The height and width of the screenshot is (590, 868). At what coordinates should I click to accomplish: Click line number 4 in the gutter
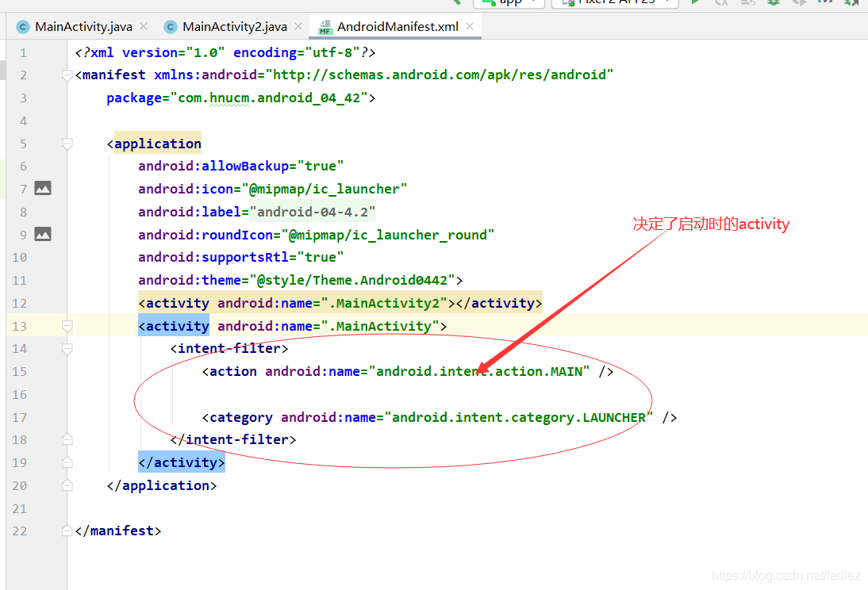click(x=23, y=121)
